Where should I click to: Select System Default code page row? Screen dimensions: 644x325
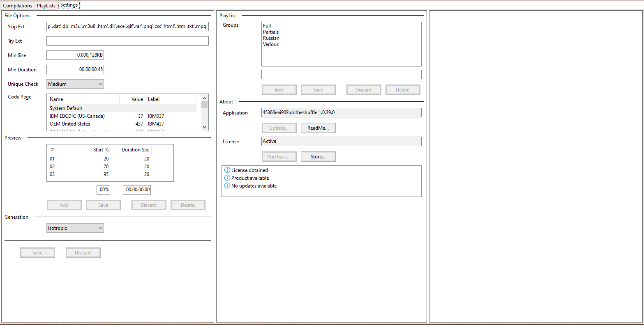123,108
